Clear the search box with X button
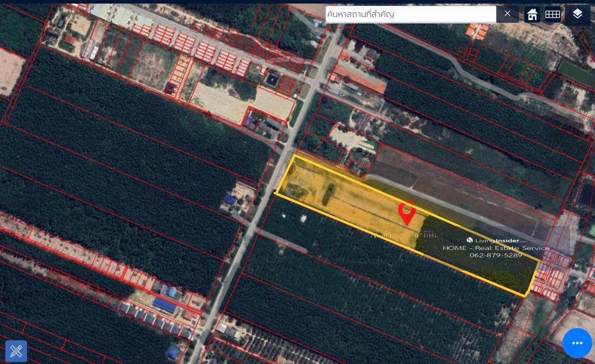The height and width of the screenshot is (364, 595). [x=507, y=14]
